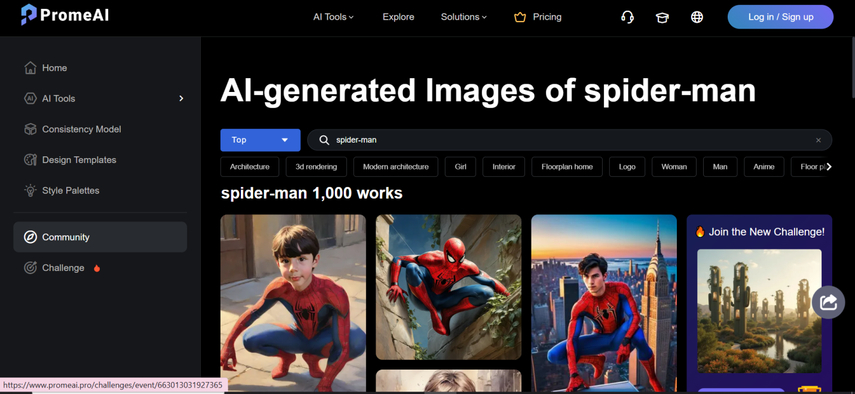
Task: Click the fire icon in challenge card
Action: tap(700, 232)
